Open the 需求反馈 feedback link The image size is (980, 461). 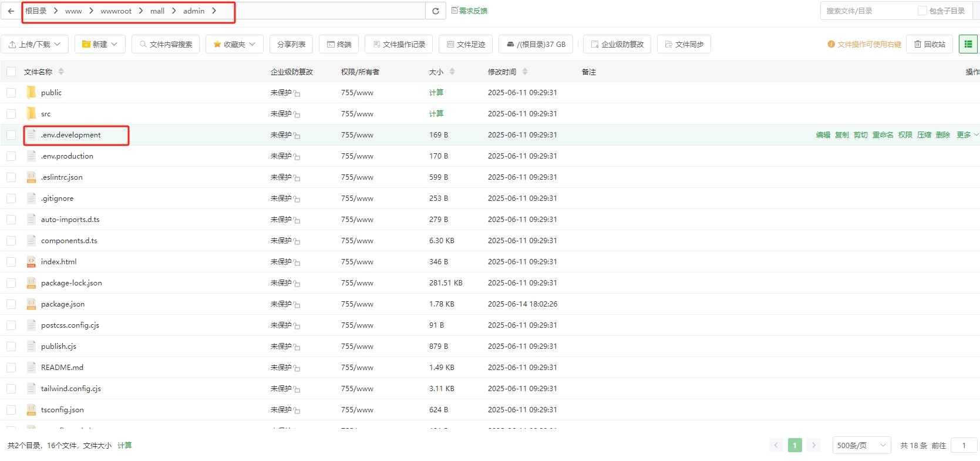pos(470,11)
